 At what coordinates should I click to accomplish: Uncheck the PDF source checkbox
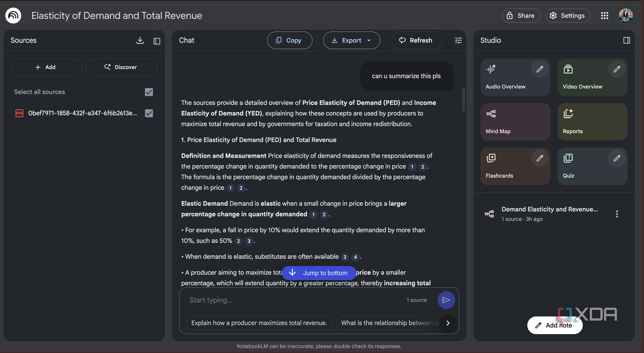click(149, 113)
